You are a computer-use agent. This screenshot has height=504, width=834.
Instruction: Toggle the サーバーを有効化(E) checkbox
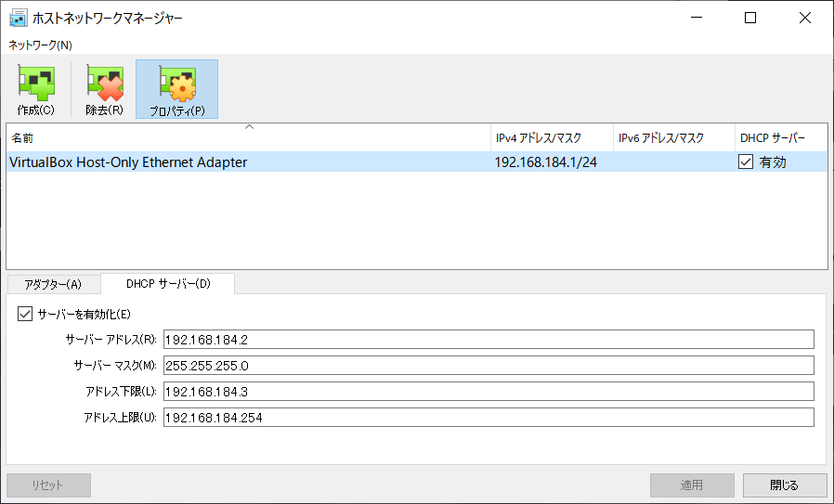24,315
